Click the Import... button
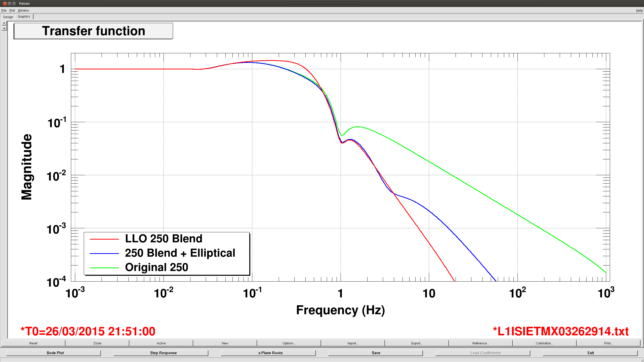644x362 pixels. pos(353,343)
